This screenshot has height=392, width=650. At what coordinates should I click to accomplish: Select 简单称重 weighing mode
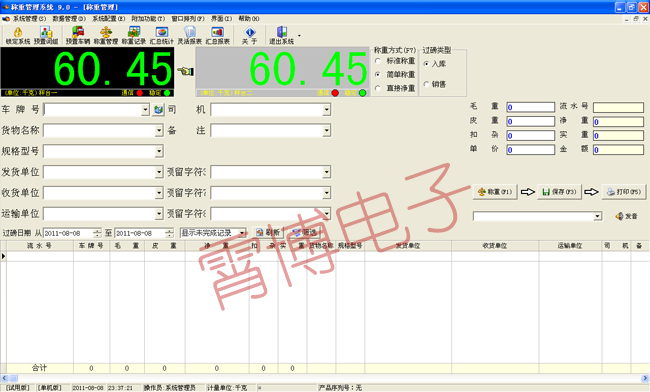point(378,75)
